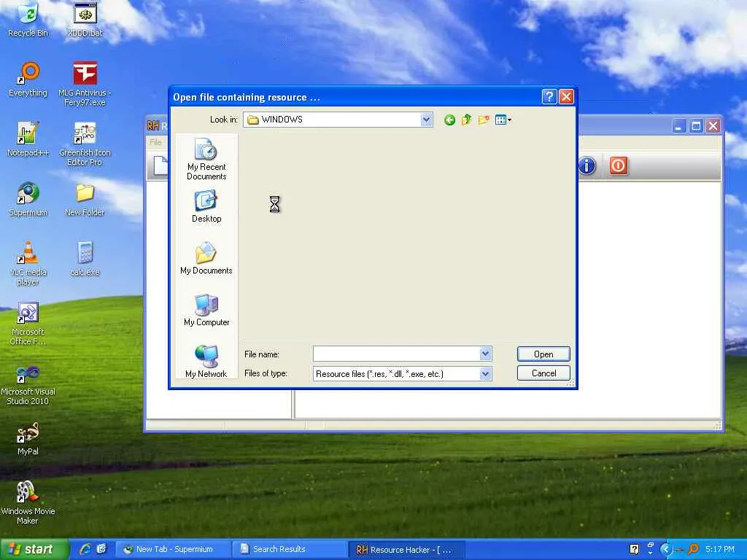Switch to Resource Hacker taskbar item
Screen dimensions: 747x560
pyautogui.click(x=406, y=549)
